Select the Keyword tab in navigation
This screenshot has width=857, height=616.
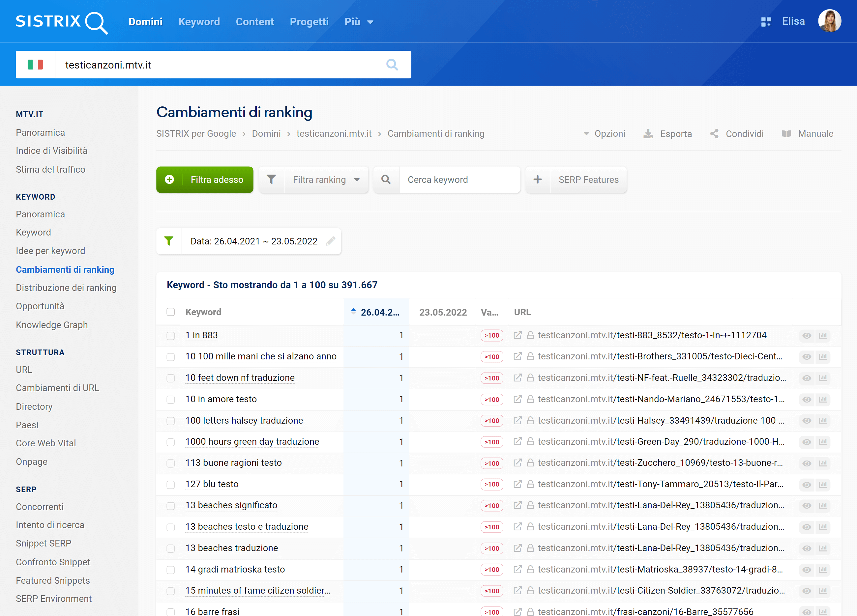[x=200, y=21]
